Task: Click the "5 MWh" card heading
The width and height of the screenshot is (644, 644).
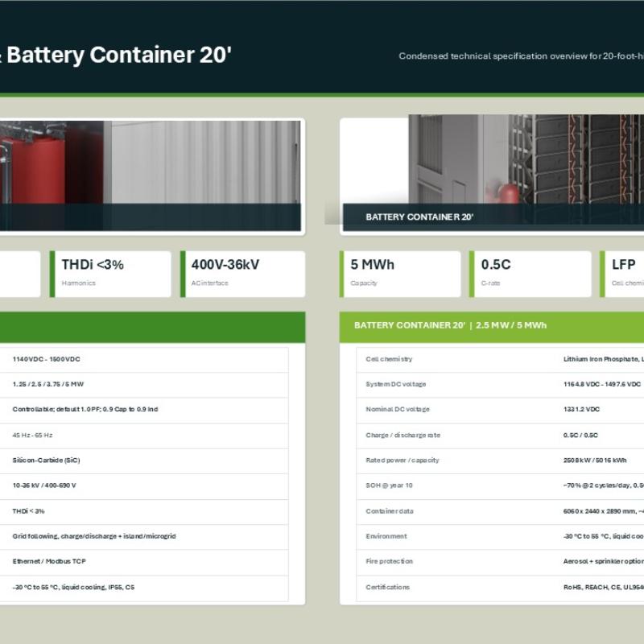Action: point(372,265)
